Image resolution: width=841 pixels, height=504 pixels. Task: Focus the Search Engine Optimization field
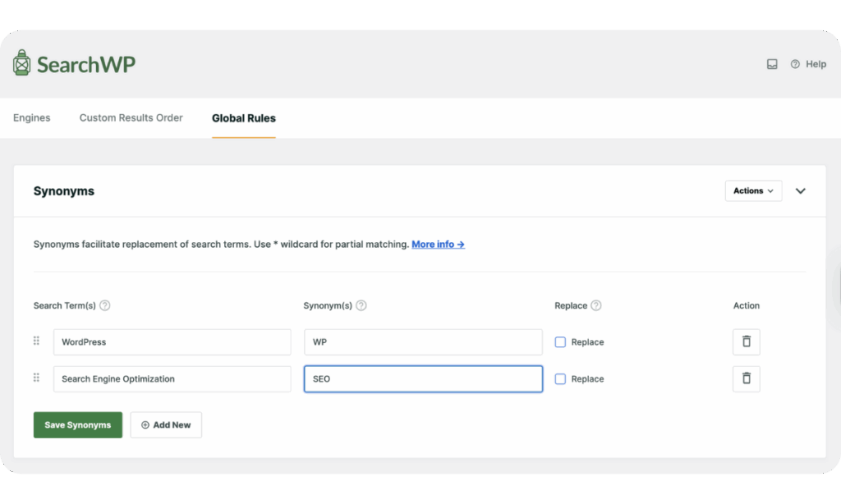(172, 379)
